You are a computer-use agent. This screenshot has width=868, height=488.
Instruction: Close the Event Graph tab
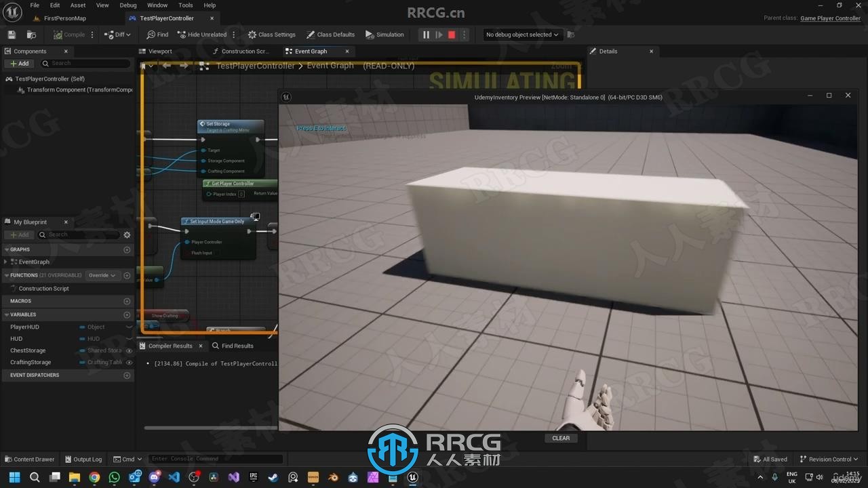347,52
